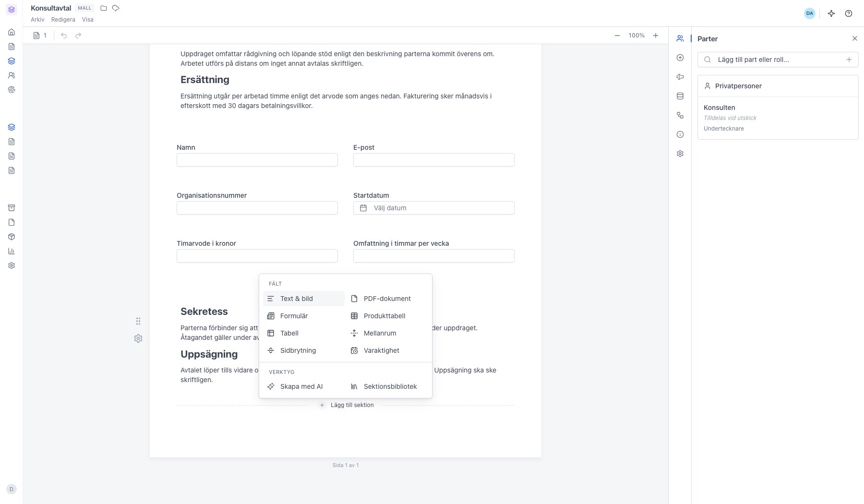
Task: Open the Redigera menu
Action: coord(63,20)
